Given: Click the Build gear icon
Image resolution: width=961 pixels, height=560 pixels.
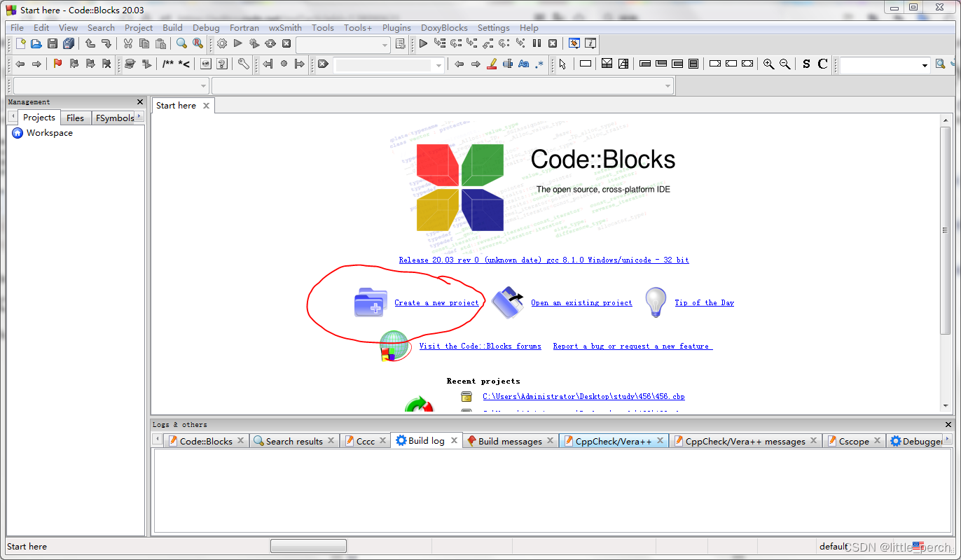Looking at the screenshot, I should (x=222, y=43).
